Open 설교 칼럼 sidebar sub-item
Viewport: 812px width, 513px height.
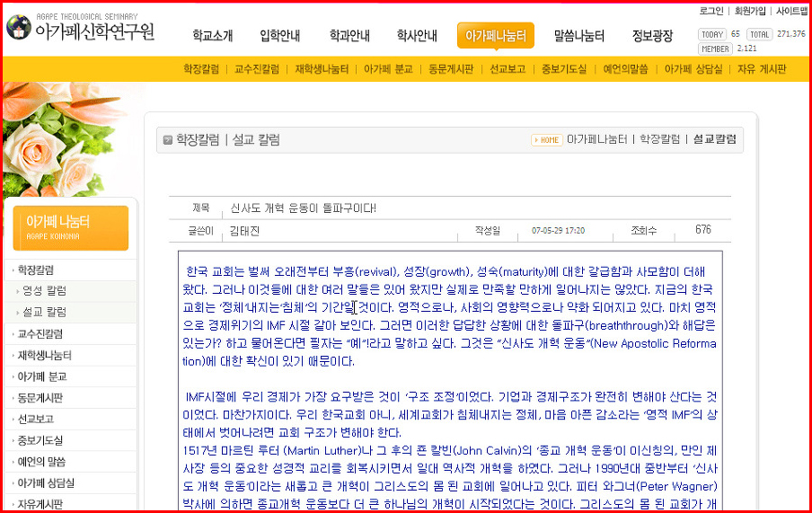tap(45, 312)
